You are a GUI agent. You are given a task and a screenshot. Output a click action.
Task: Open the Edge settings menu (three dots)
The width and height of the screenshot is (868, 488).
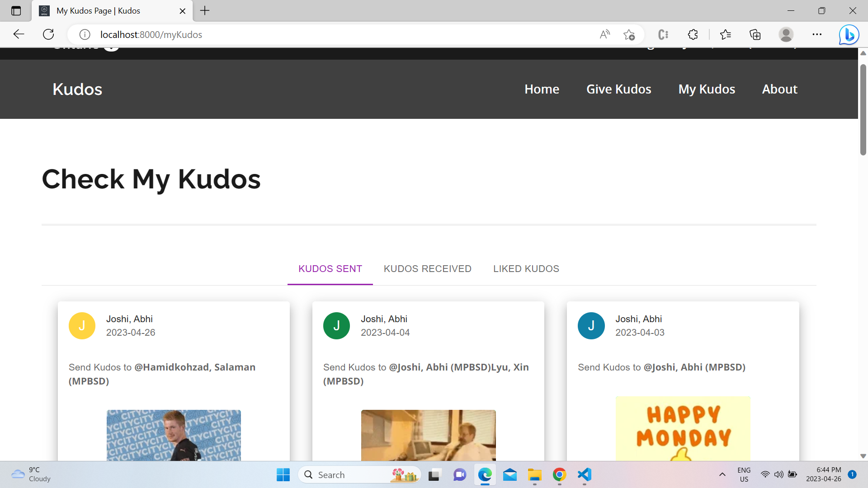(x=817, y=34)
